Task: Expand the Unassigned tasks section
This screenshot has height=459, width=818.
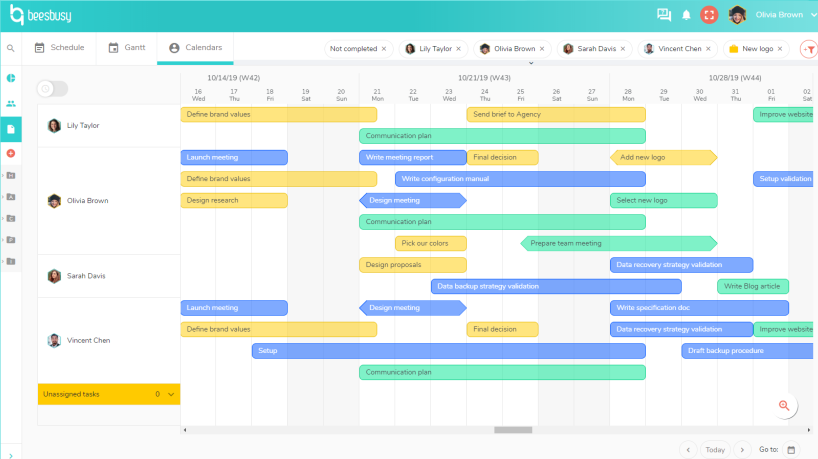Action: click(x=171, y=394)
